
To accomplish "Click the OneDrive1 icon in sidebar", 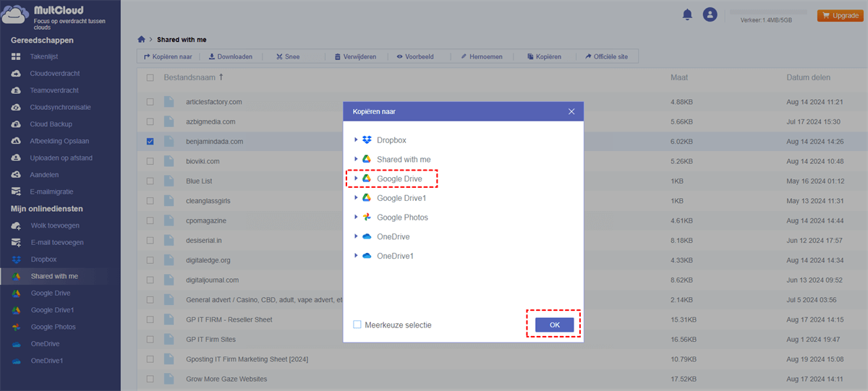I will point(16,361).
